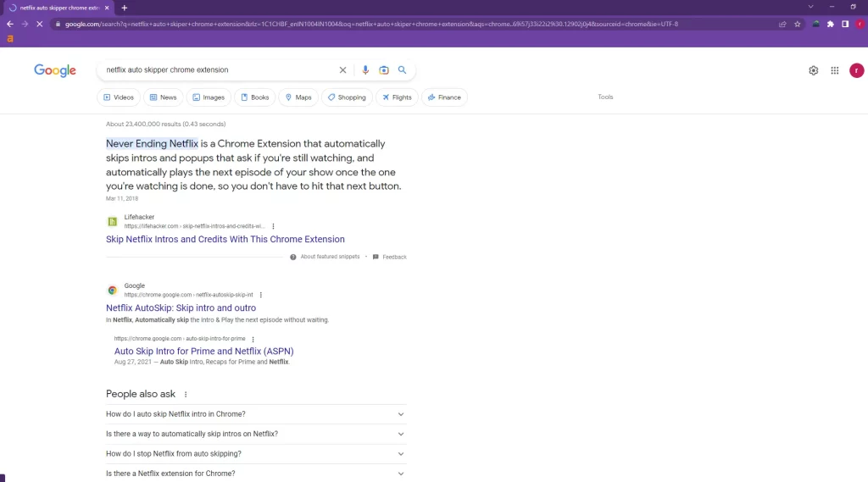Click the About featured snippets help icon
Viewport: 868px width, 482px height.
pyautogui.click(x=292, y=257)
